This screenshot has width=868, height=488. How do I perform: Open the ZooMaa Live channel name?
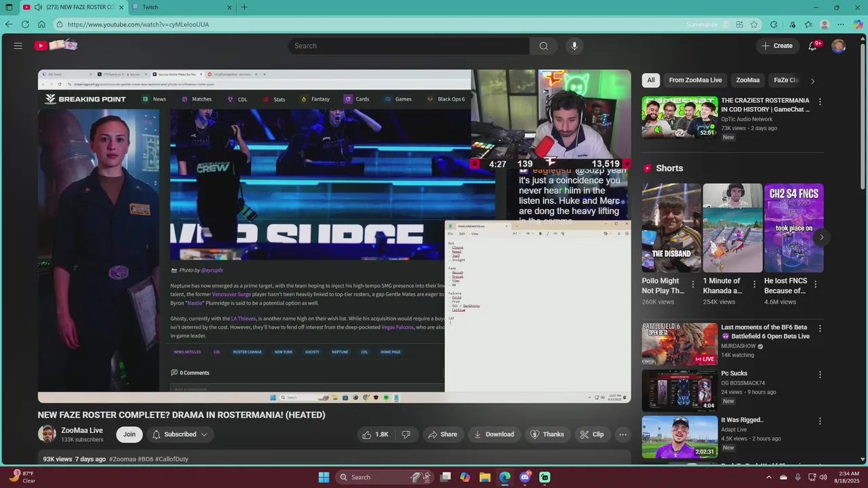(x=82, y=430)
